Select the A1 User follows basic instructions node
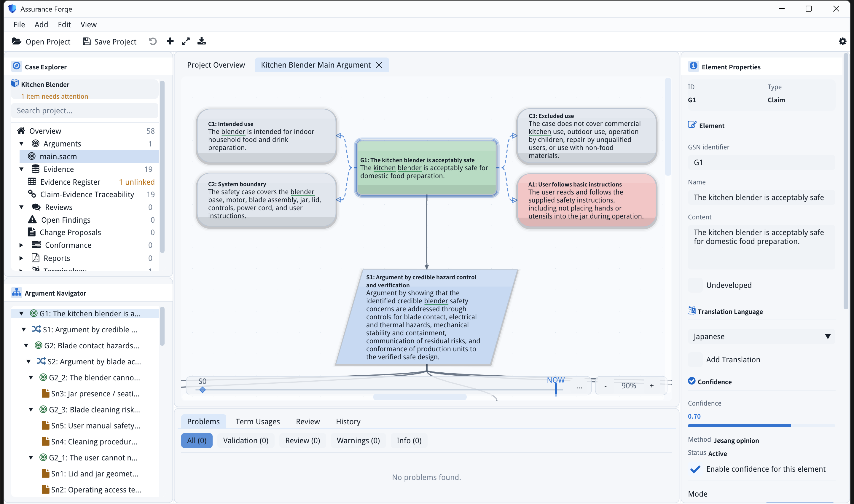Viewport: 854px width, 504px height. coord(586,200)
